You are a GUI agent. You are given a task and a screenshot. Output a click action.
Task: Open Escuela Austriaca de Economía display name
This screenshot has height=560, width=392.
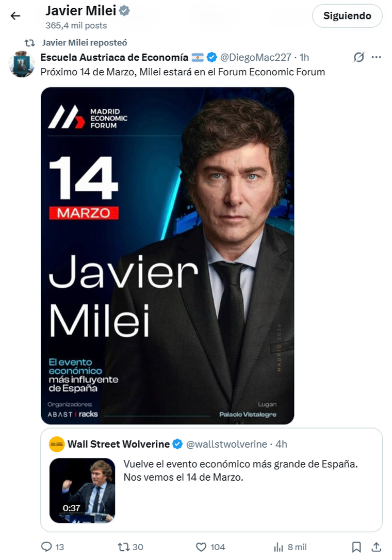(x=115, y=57)
